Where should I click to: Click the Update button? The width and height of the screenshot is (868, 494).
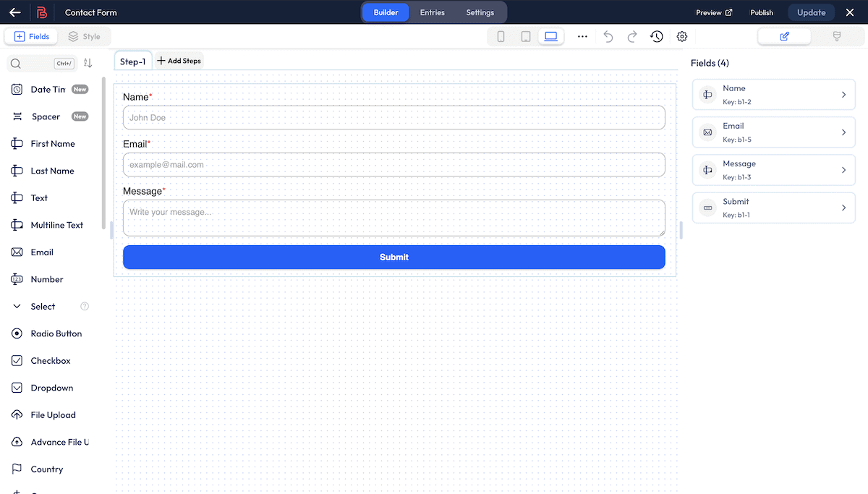(811, 12)
